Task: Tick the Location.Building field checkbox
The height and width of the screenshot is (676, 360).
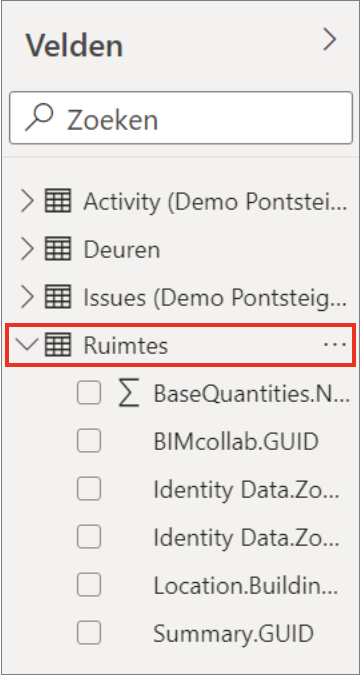Action: pyautogui.click(x=89, y=585)
